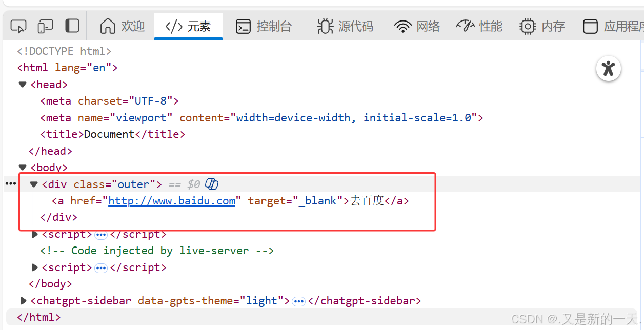Click the target="_blank" attribute
Screen dimensions: 644x330
pos(295,201)
